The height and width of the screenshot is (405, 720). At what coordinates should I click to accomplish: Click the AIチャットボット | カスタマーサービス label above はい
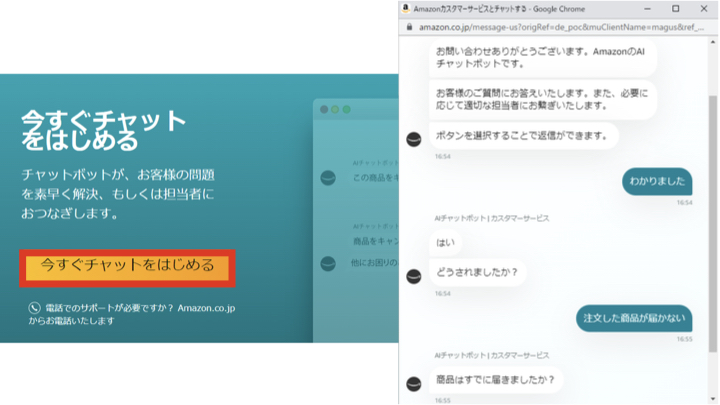491,218
